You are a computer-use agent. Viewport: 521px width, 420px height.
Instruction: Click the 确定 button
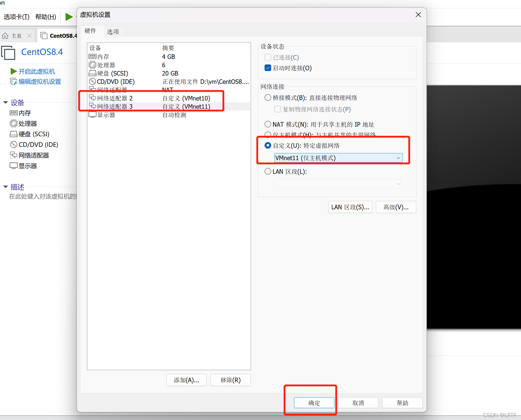point(314,403)
